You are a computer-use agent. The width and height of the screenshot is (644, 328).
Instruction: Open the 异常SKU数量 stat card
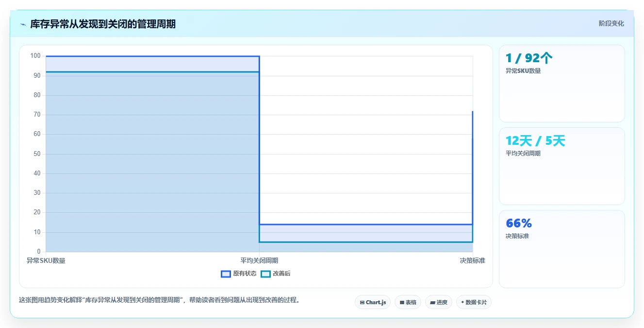[x=562, y=84]
